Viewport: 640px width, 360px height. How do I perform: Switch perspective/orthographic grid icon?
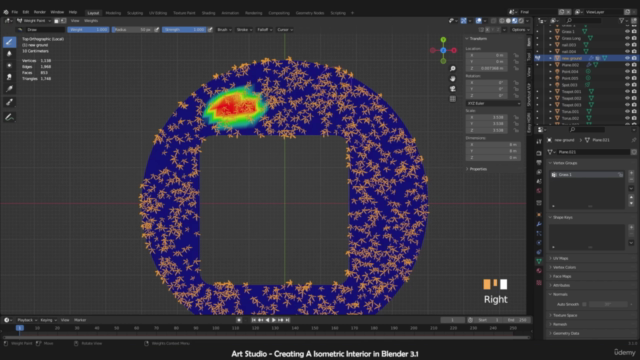click(453, 99)
